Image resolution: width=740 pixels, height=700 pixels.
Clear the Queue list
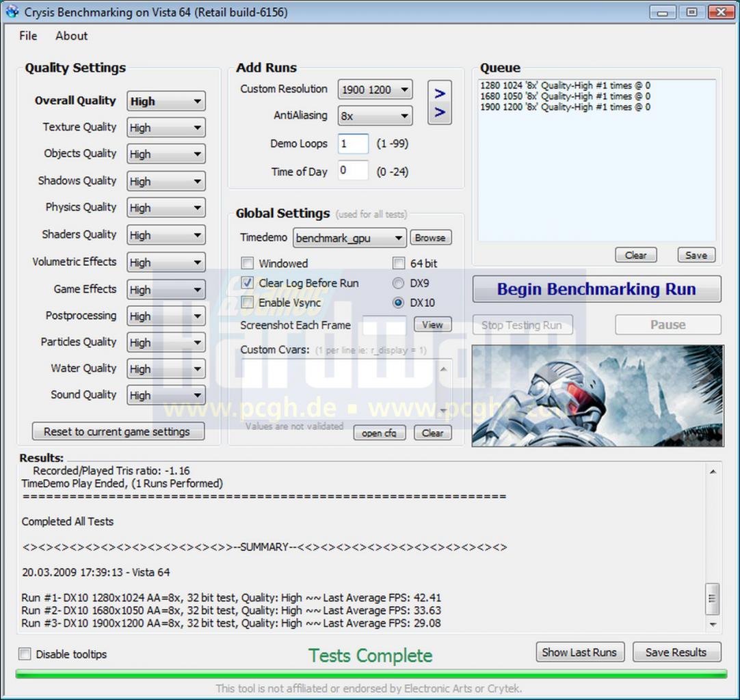[x=635, y=255]
